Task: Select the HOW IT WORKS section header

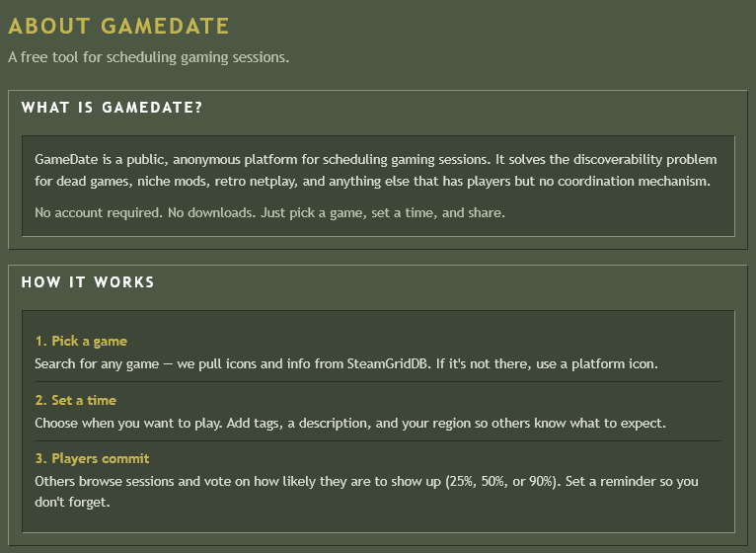Action: [88, 282]
